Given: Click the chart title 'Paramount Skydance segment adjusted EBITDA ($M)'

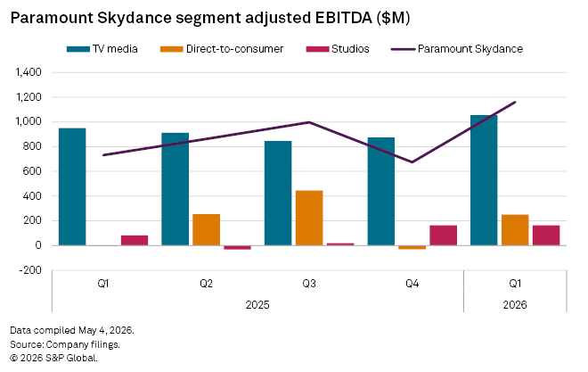Looking at the screenshot, I should (210, 18).
